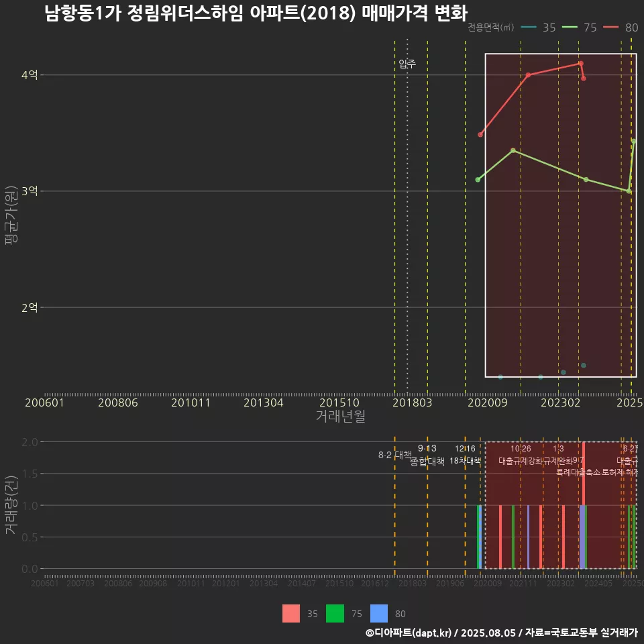This screenshot has height=644, width=644.
Task: Click the '거래년월' axis title
Action: tap(341, 416)
